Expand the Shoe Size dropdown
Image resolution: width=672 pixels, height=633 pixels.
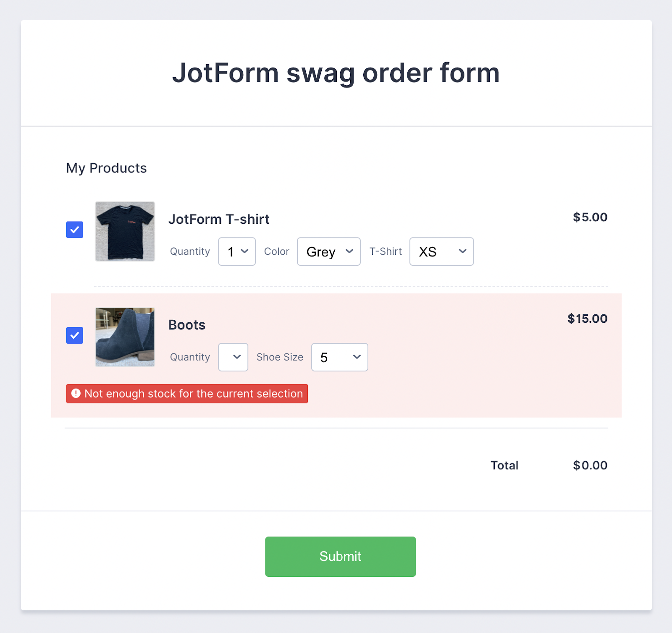click(x=339, y=357)
